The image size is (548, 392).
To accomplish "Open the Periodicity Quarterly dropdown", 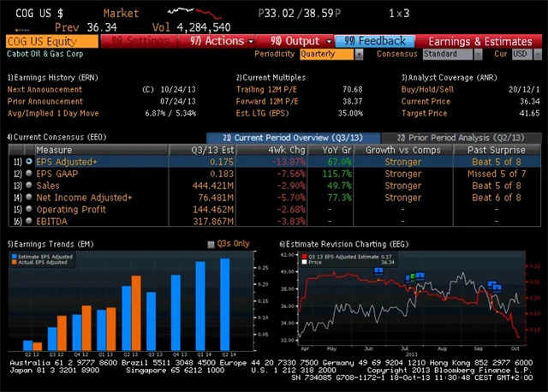I will click(359, 54).
